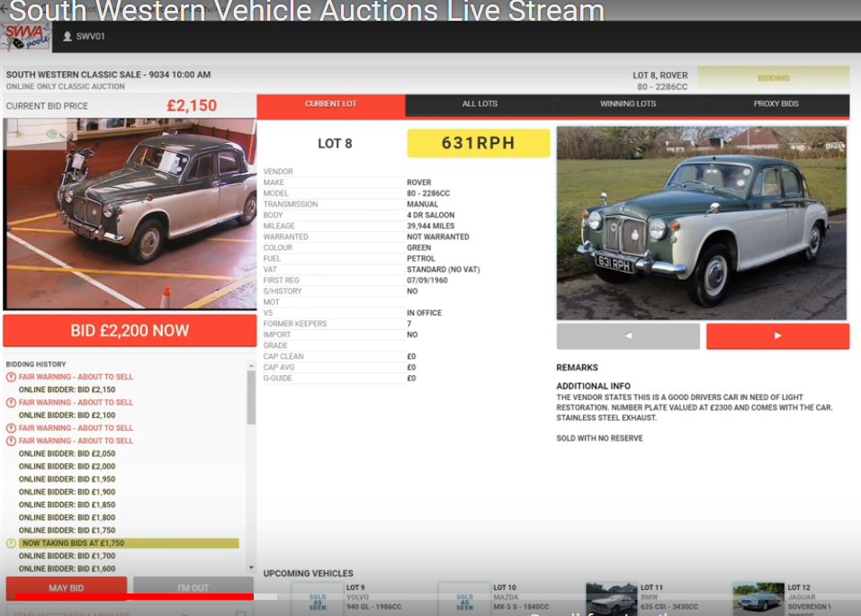Click the SWV01 user profile icon
The image size is (861, 616).
pos(67,36)
